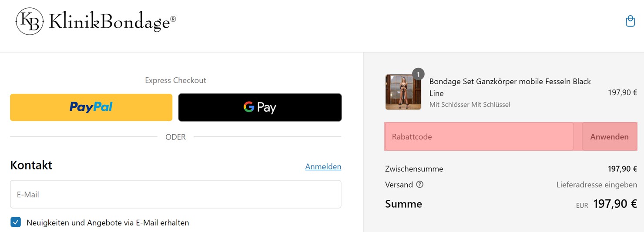Click the Bondage Set Ganzkörper product title
This screenshot has width=644, height=232.
pos(510,87)
